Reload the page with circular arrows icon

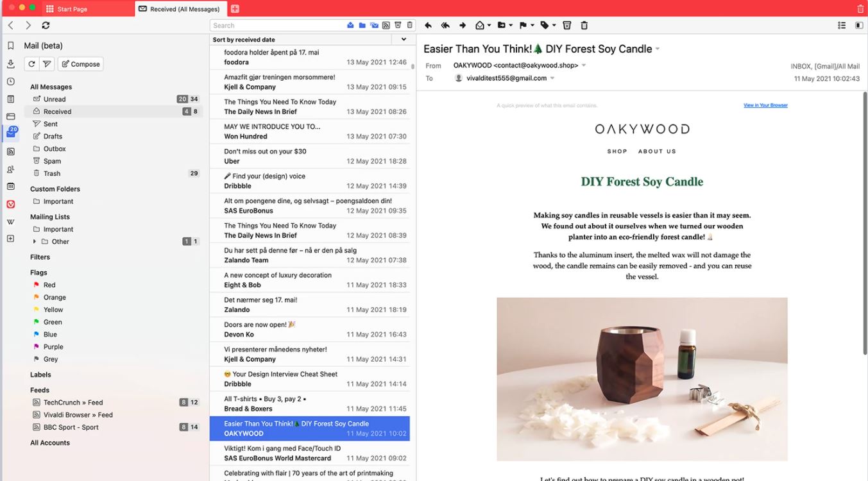coord(46,26)
